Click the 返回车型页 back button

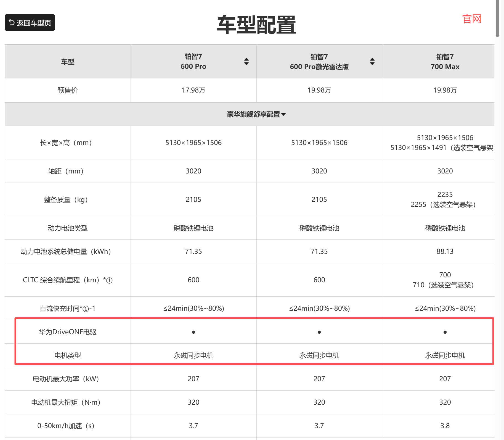[30, 23]
